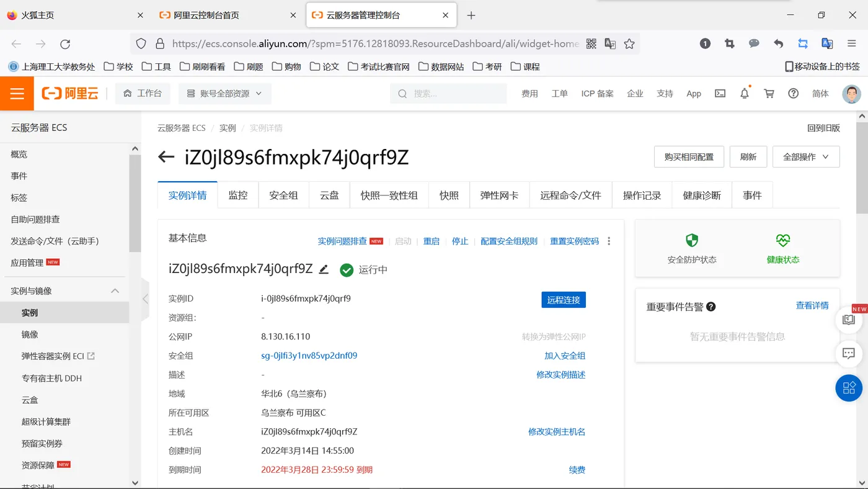
Task: Open the page QR code icon
Action: (x=591, y=43)
